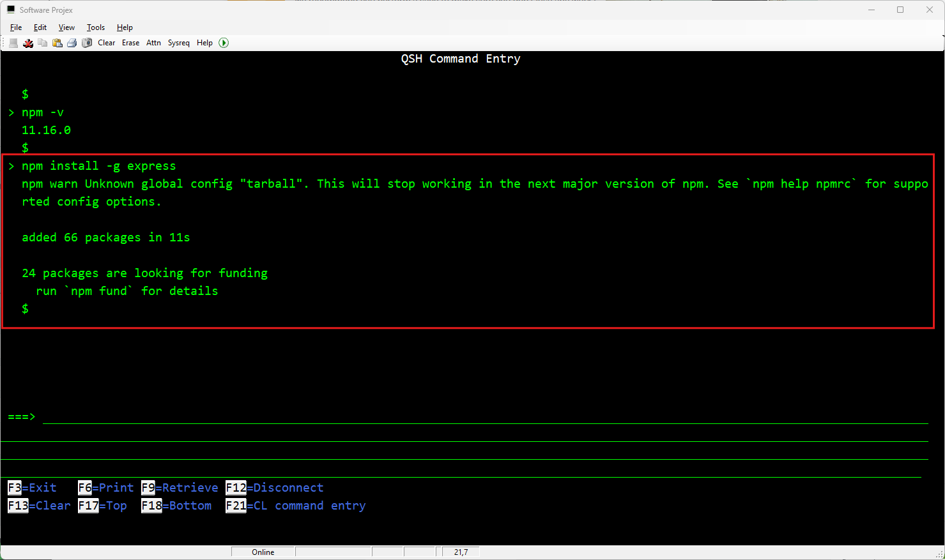Click the F12=Disconnect function key
The image size is (945, 560).
[275, 488]
